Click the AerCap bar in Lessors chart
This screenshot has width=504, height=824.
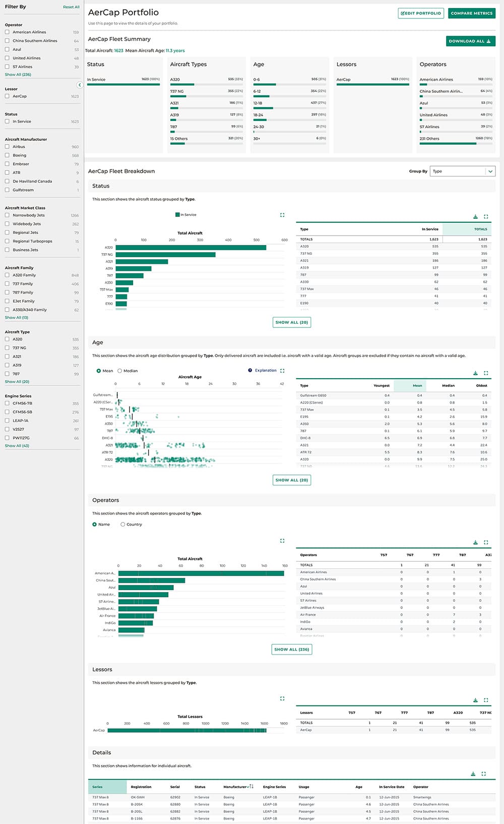pos(187,730)
